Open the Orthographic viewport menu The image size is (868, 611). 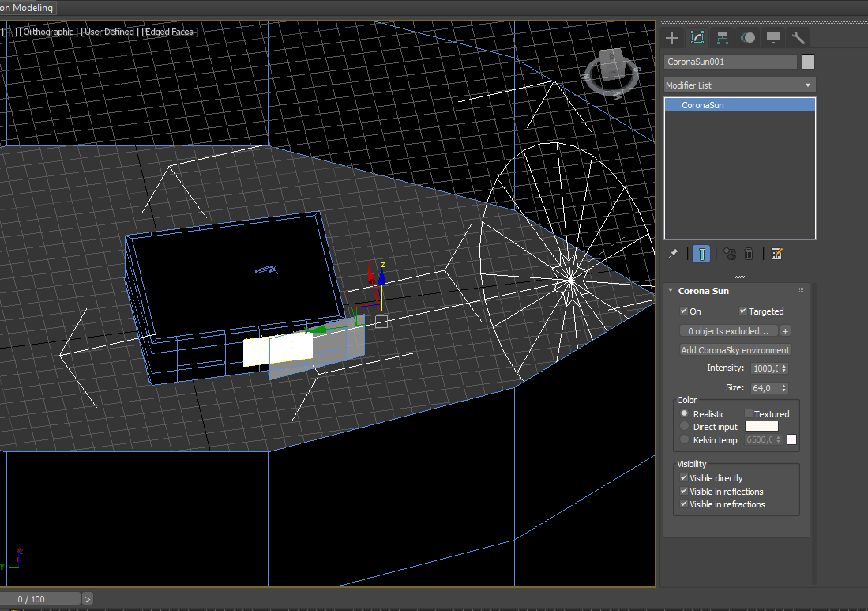click(48, 32)
